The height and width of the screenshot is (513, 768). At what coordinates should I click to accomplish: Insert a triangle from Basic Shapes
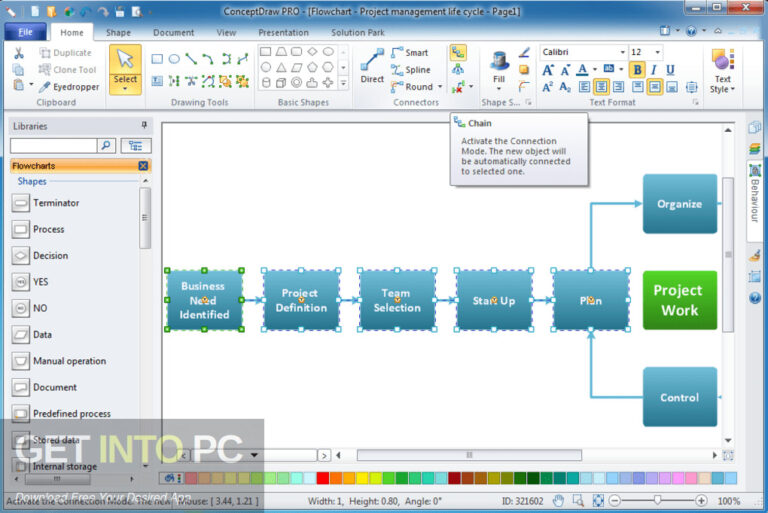[x=281, y=67]
